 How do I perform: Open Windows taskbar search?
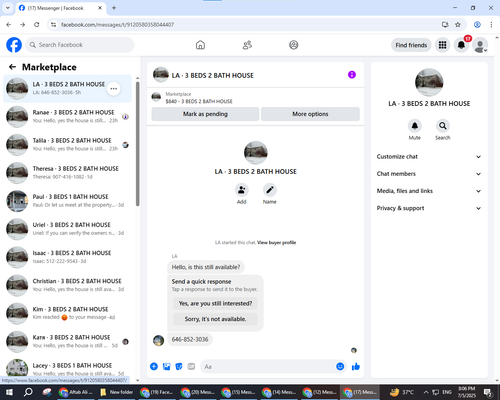pos(28,392)
